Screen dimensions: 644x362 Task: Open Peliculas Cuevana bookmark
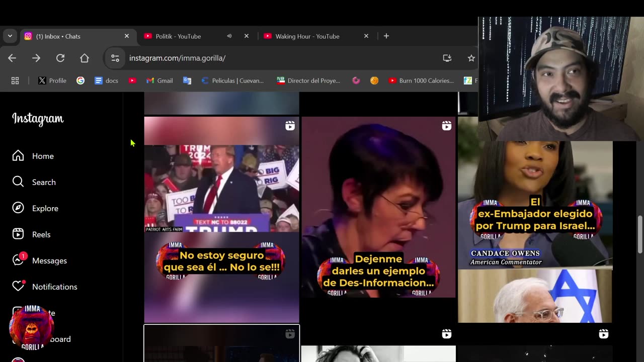(232, 80)
